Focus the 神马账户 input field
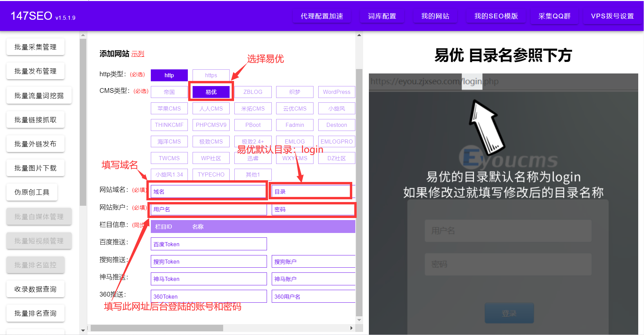Screen dimensions: 644x335 click(x=313, y=279)
